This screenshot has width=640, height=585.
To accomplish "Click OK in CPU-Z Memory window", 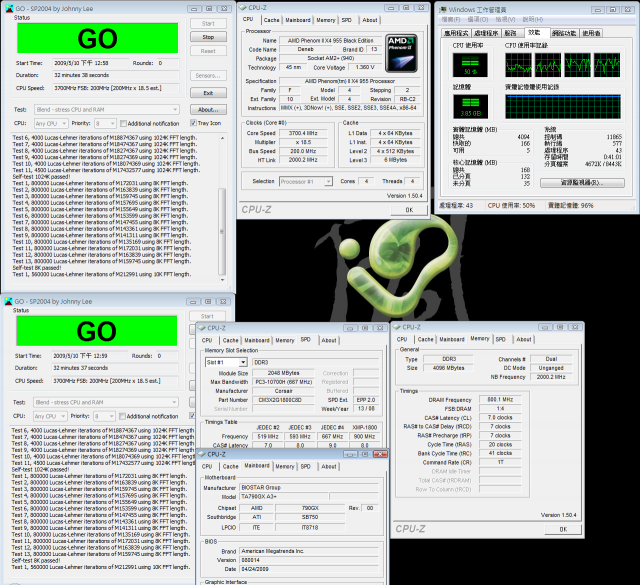I will click(x=563, y=529).
